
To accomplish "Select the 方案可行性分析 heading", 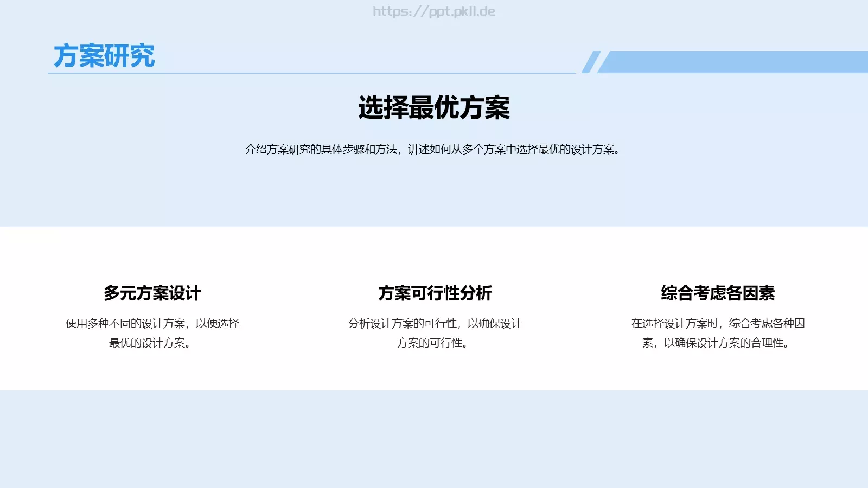I will [x=435, y=293].
